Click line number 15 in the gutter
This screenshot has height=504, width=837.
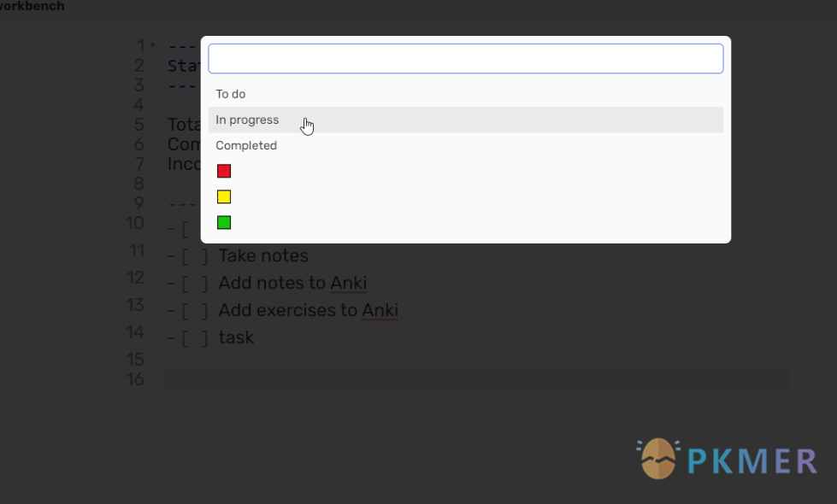pyautogui.click(x=135, y=359)
